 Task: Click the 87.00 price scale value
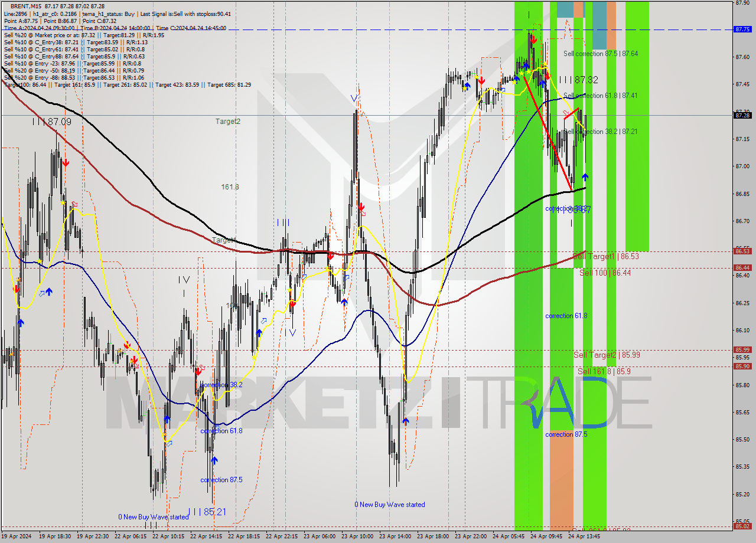tap(742, 166)
